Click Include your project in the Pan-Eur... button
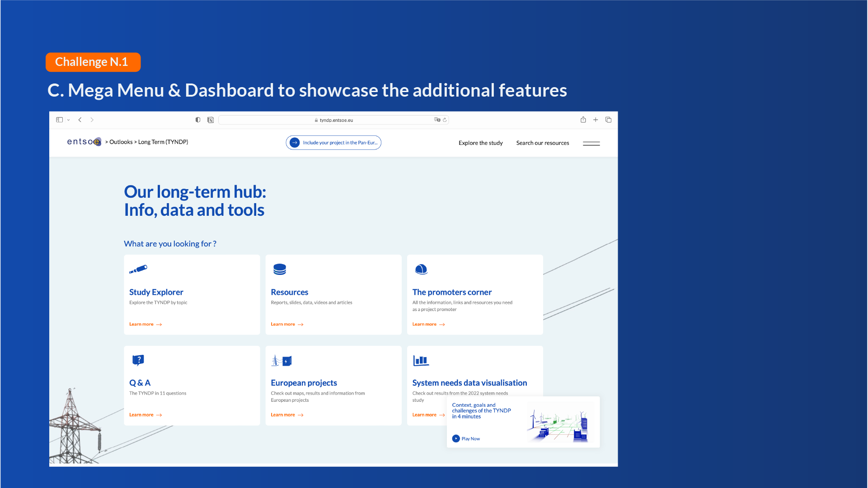 333,143
